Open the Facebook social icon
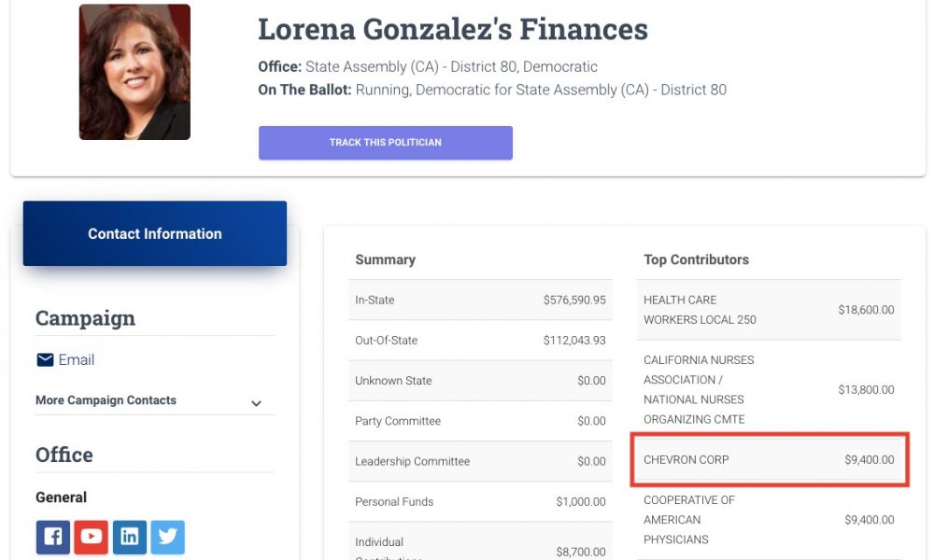 (x=53, y=537)
